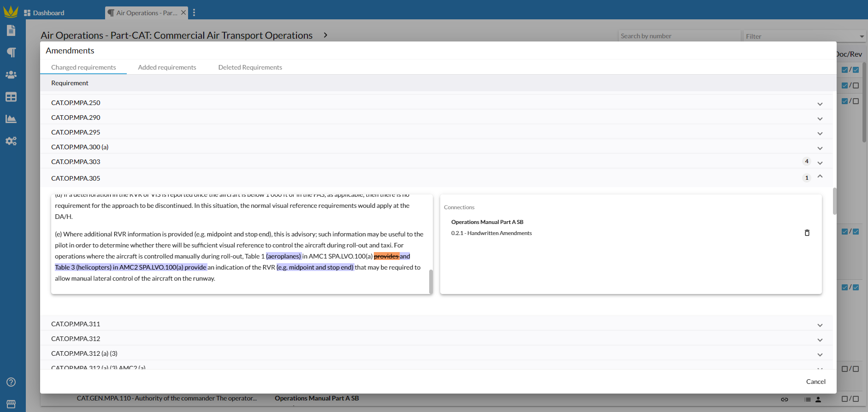Open the 0.2.1 - Handwritten Amendments entry
Viewport: 868px width, 412px height.
491,233
